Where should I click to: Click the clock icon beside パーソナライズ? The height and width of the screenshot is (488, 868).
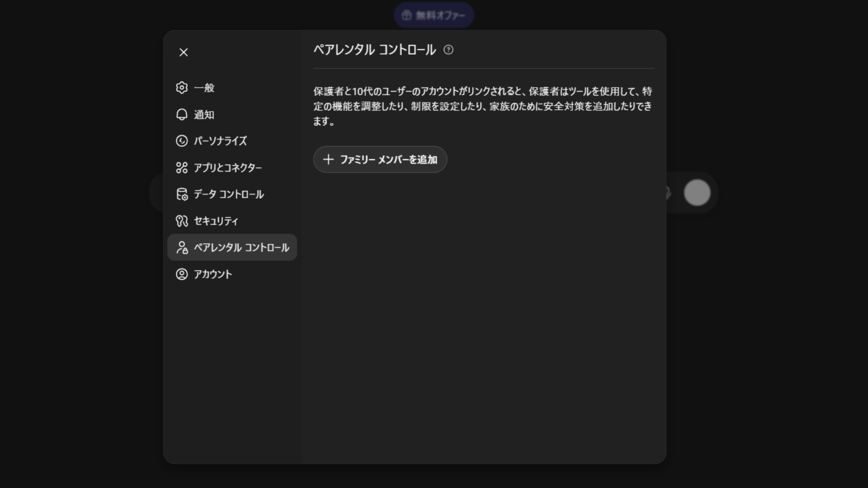tap(182, 141)
